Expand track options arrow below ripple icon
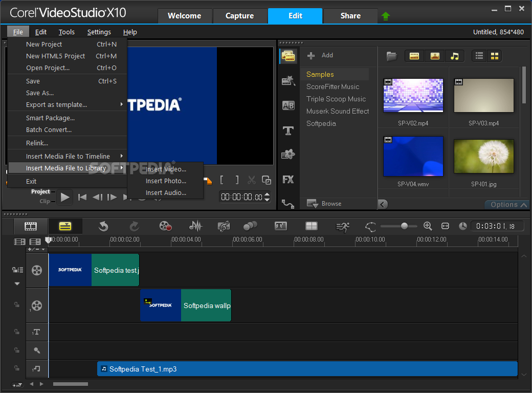Image resolution: width=532 pixels, height=393 pixels. [x=17, y=283]
